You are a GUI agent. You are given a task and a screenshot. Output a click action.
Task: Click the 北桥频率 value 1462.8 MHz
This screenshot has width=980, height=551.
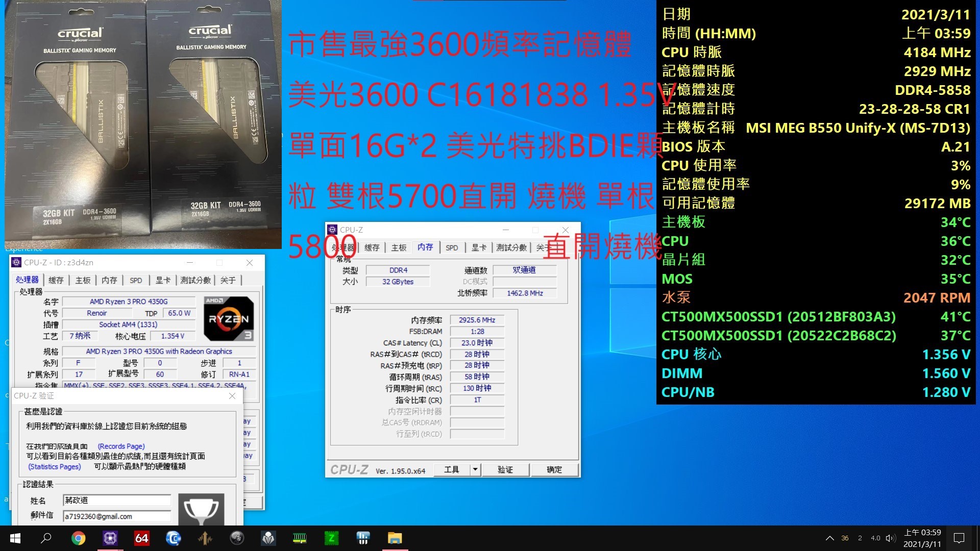tap(525, 293)
